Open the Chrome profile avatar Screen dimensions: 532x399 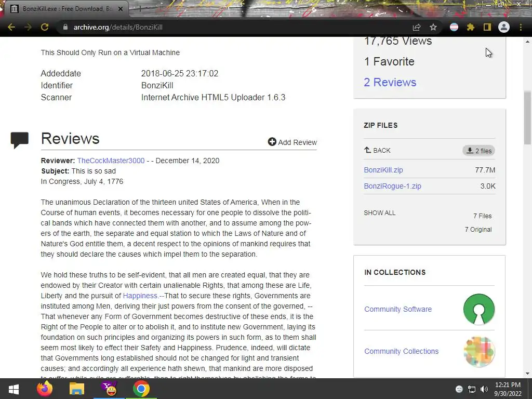pyautogui.click(x=504, y=27)
